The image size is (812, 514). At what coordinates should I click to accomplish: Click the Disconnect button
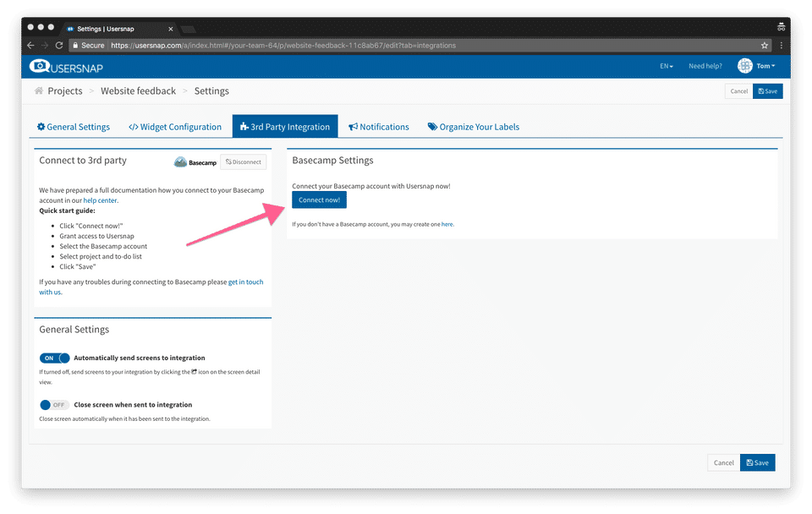tap(244, 162)
